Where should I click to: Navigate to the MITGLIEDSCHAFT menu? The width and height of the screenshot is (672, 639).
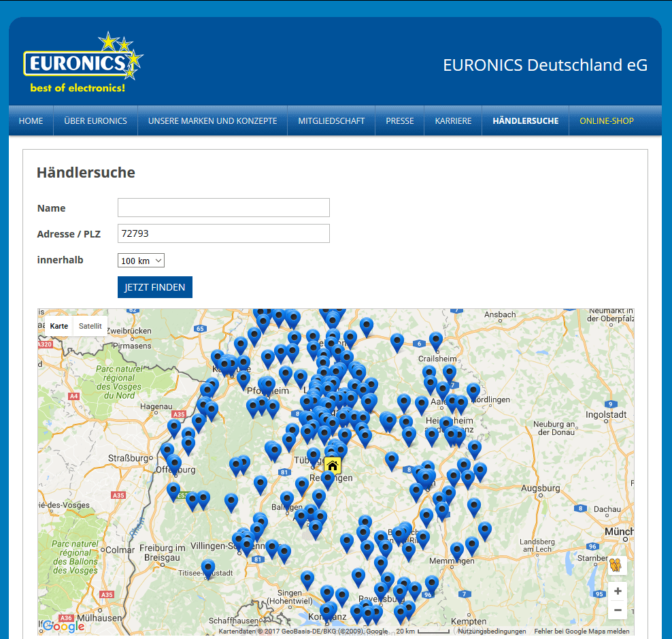tap(331, 120)
